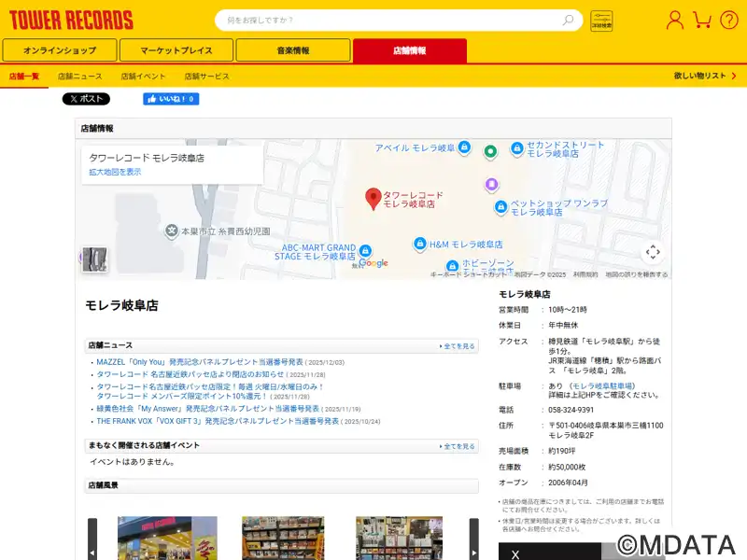
Task: Click the third store interior photo
Action: [400, 539]
